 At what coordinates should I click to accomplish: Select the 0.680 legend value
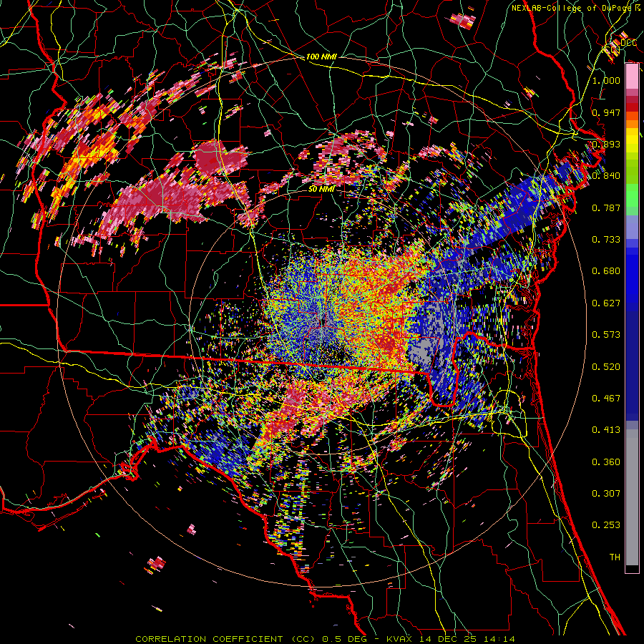pyautogui.click(x=606, y=271)
